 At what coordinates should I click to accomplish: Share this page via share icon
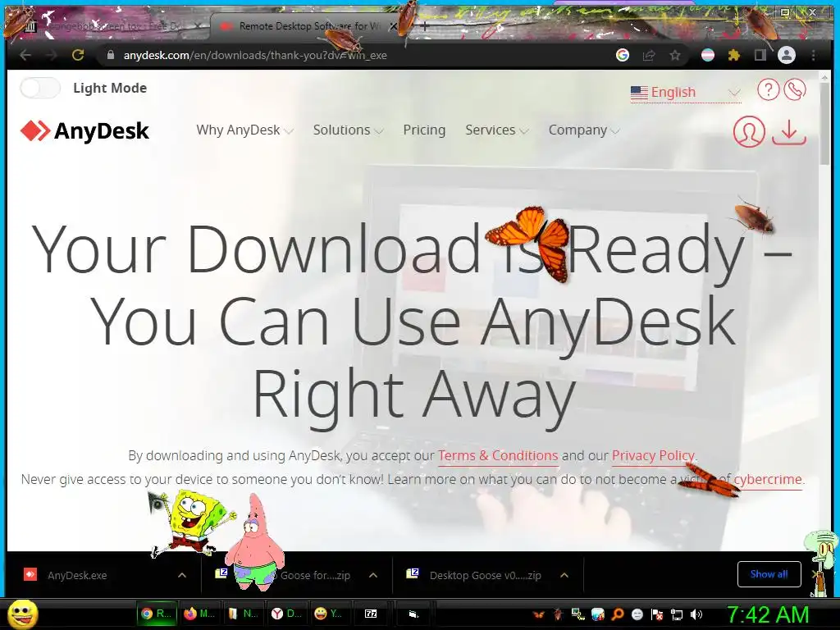pos(649,55)
